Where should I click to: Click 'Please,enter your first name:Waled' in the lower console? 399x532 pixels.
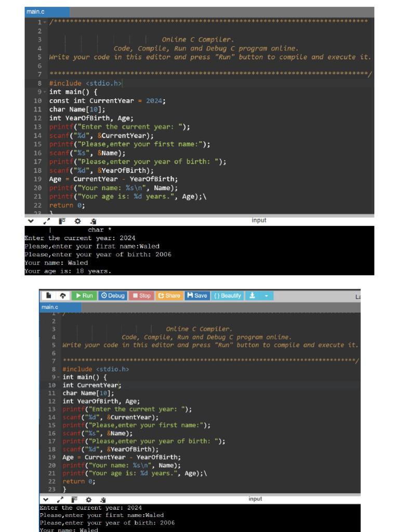tap(101, 515)
